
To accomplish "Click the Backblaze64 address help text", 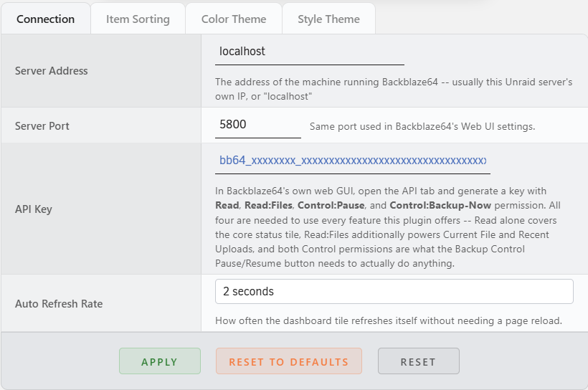I will [394, 89].
